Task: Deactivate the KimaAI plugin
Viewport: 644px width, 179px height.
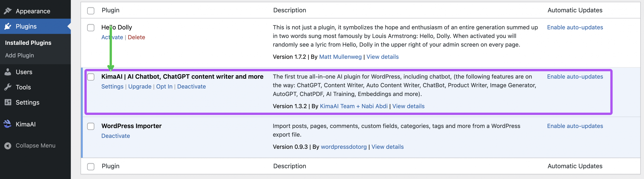Action: pyautogui.click(x=191, y=86)
